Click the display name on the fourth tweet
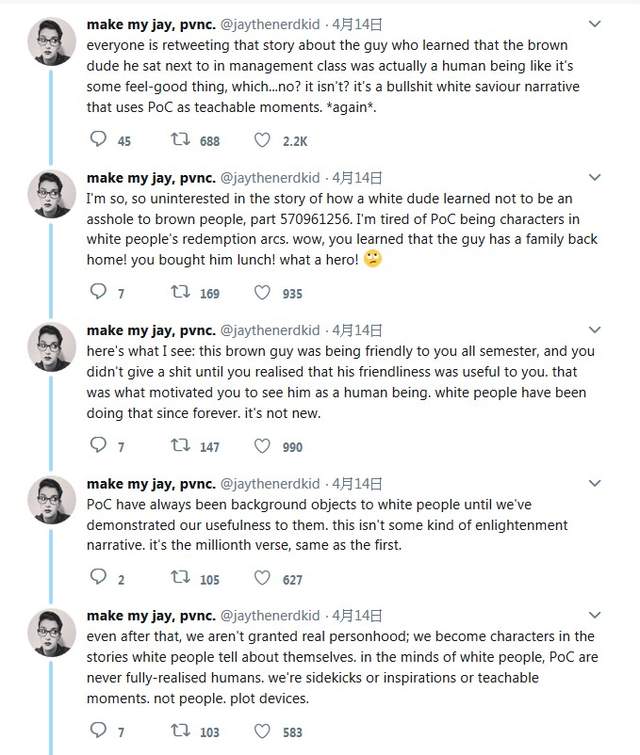This screenshot has width=640, height=755. pos(148,483)
